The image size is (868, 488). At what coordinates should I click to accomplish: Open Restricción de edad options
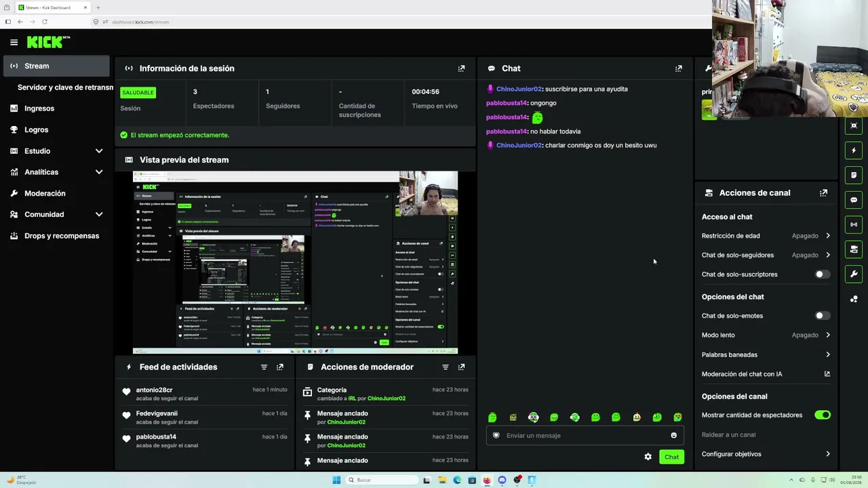tap(766, 236)
